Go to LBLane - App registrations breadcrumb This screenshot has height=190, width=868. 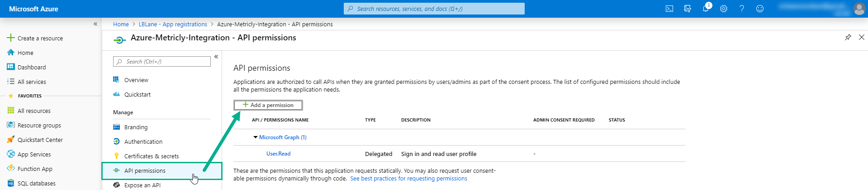pos(173,24)
